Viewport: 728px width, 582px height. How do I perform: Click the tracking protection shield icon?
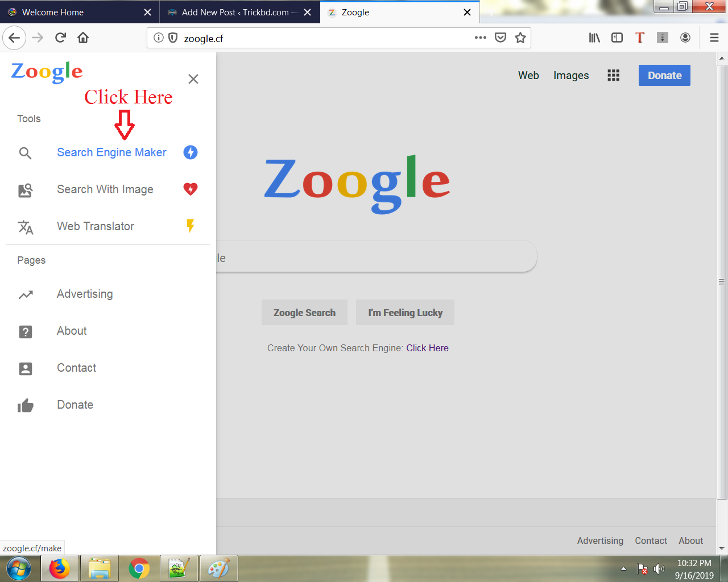pos(173,38)
